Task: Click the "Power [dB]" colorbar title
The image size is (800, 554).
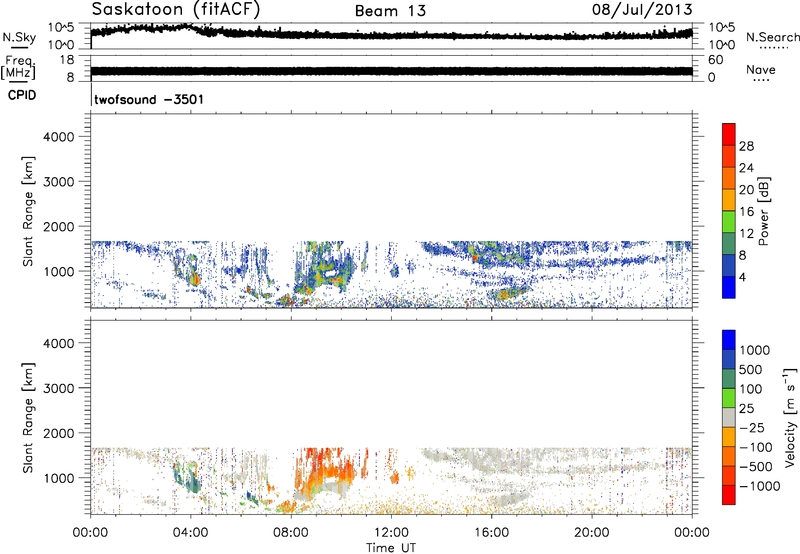Action: tap(764, 211)
